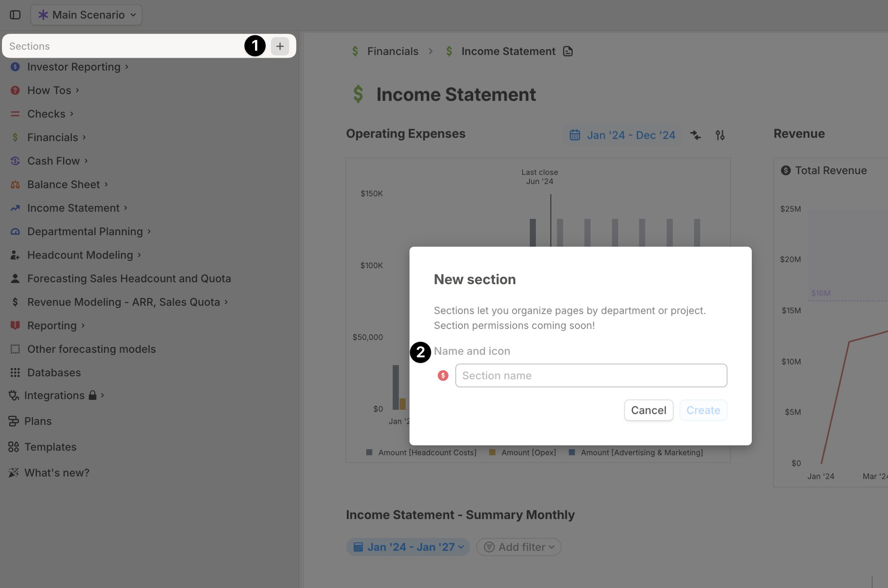Open Other forecasting models section
This screenshot has width=888, height=588.
[x=91, y=349]
